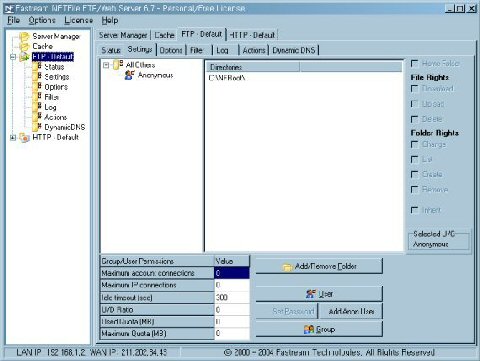The width and height of the screenshot is (480, 361).
Task: Open the Options menu
Action: tap(42, 20)
